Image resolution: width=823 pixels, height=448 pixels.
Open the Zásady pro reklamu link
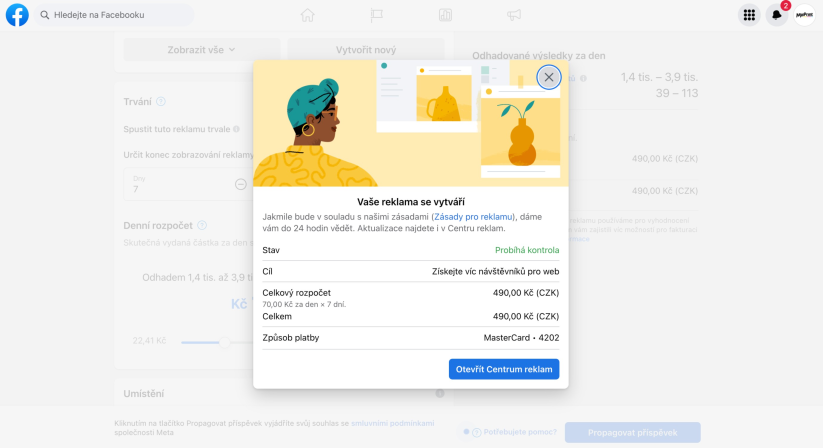coord(473,217)
